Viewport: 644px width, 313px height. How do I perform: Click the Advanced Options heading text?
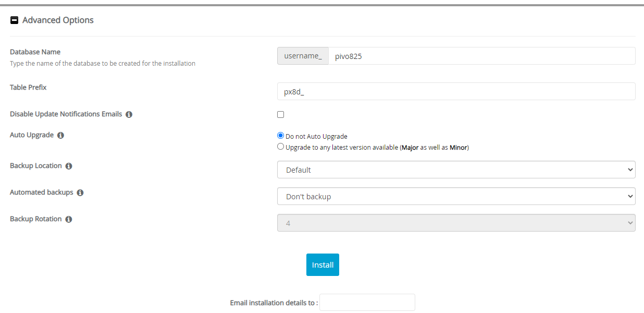(x=58, y=20)
